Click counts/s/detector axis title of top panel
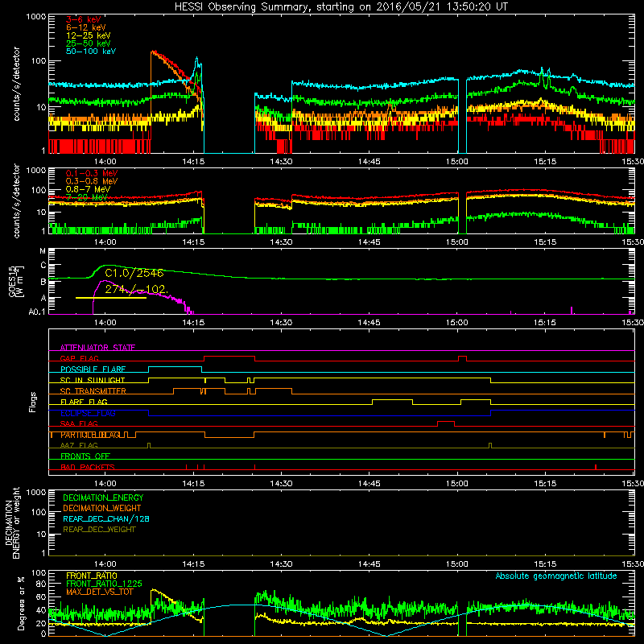 click(x=16, y=84)
